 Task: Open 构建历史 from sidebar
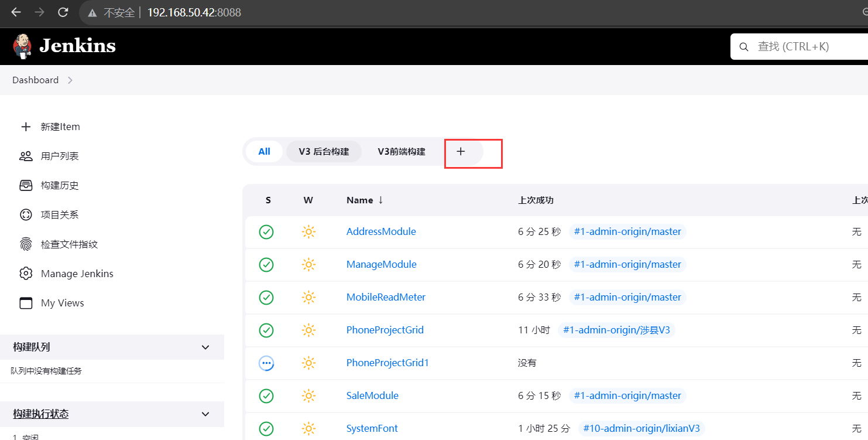pos(60,185)
